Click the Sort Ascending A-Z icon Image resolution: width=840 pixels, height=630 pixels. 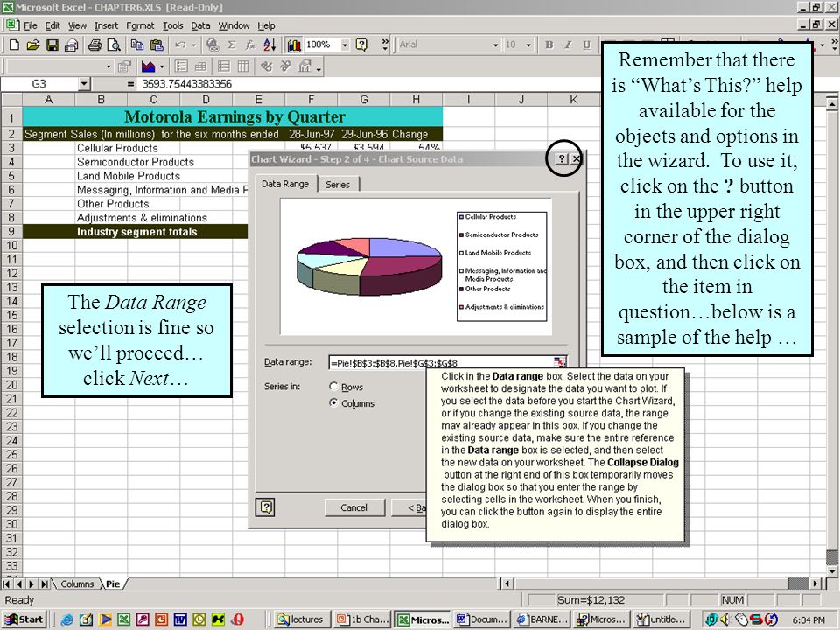(x=269, y=45)
